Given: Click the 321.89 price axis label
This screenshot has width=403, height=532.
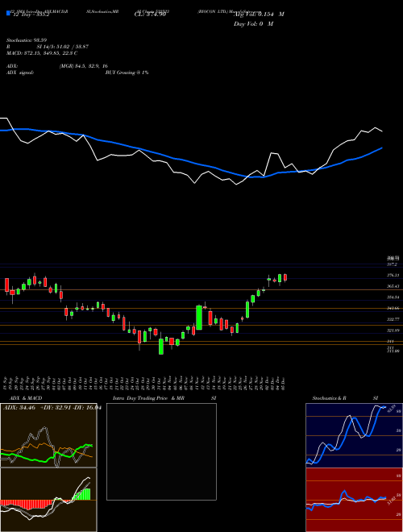Looking at the screenshot, I should (x=393, y=330).
